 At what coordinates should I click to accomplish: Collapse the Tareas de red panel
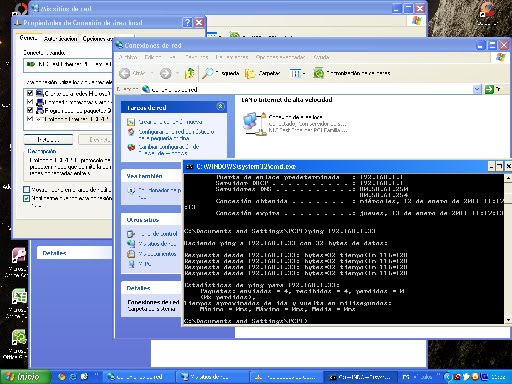(220, 106)
